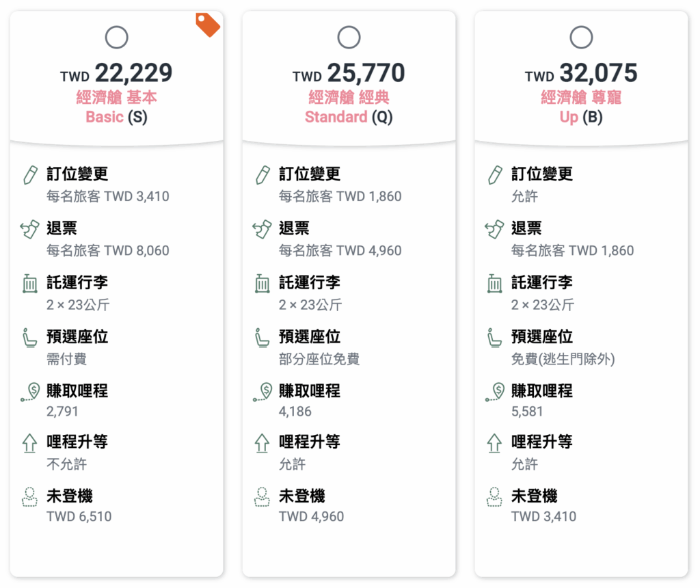The image size is (700, 588).
Task: Click the no-show person icon in Basic column
Action: coord(29,497)
